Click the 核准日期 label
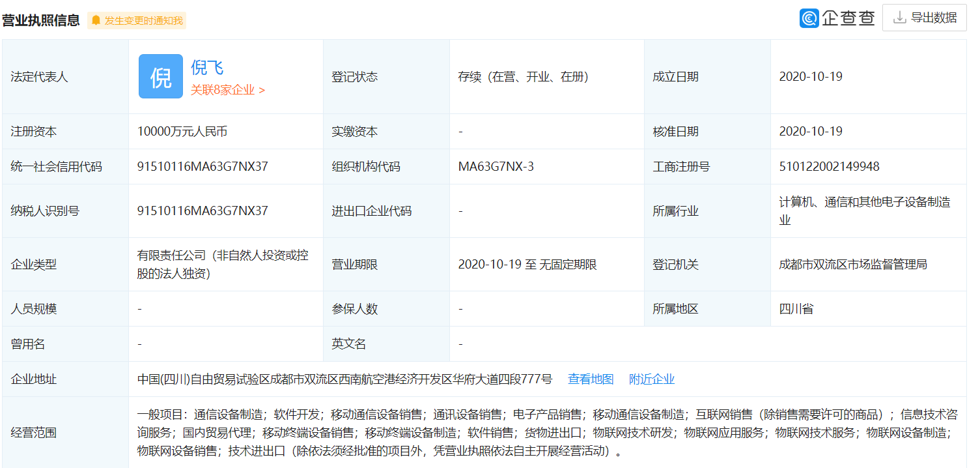Image resolution: width=980 pixels, height=468 pixels. click(676, 132)
